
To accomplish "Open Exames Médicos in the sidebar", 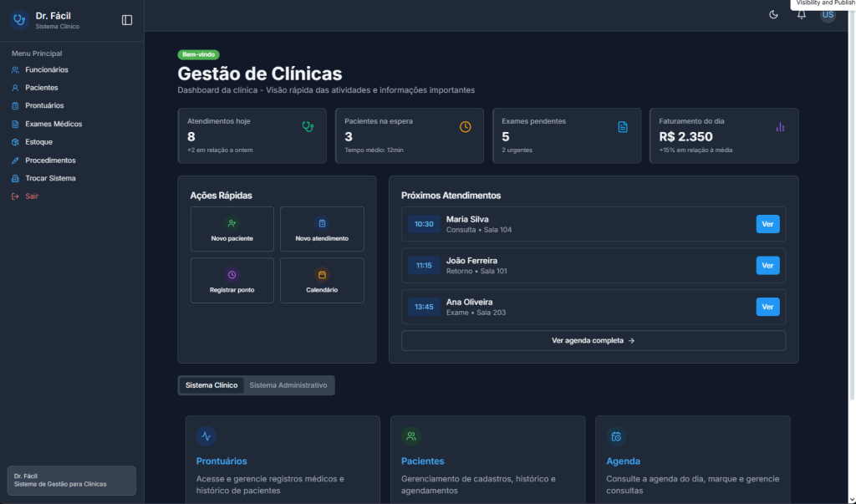I will (x=53, y=124).
